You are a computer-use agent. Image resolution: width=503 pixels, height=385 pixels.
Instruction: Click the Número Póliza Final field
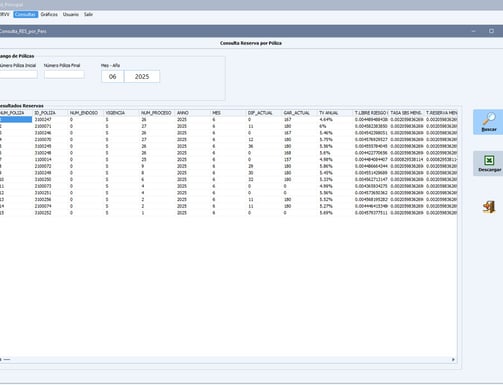[64, 74]
